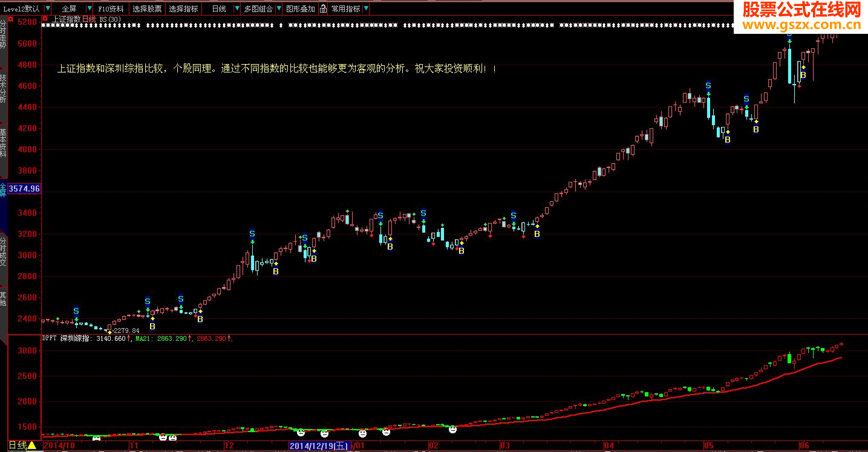Click the B buy marker near 4700 in June
868x452 pixels.
coord(803,76)
